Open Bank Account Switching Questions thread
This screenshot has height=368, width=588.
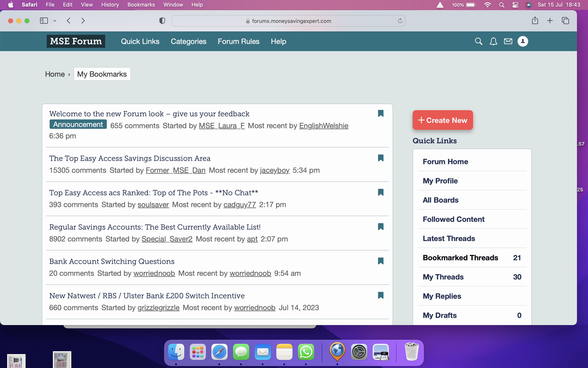pyautogui.click(x=112, y=261)
